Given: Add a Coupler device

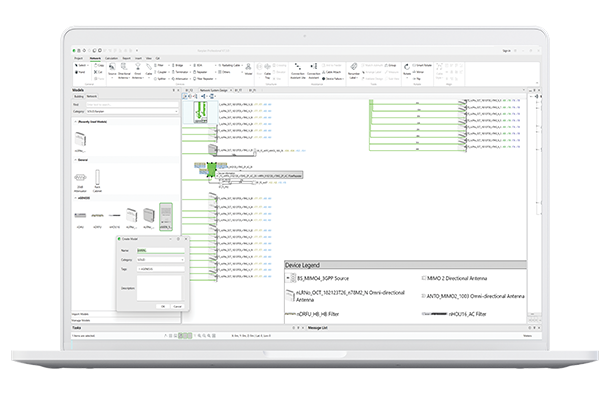Looking at the screenshot, I should pos(161,72).
